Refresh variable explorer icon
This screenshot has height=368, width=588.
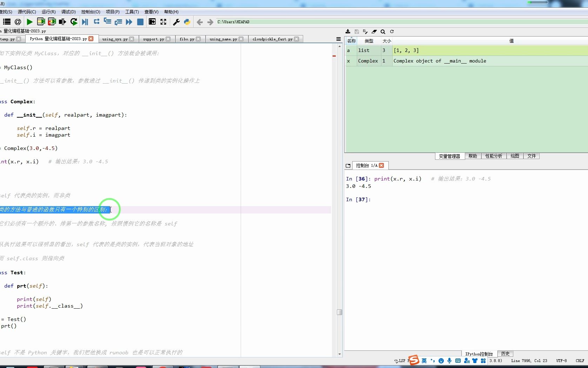pyautogui.click(x=392, y=32)
